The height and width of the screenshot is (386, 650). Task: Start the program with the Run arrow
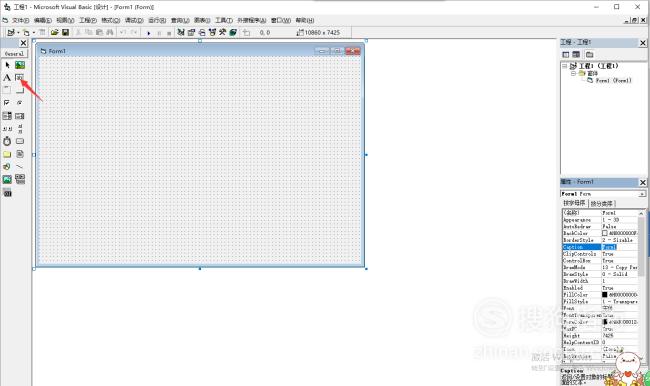click(x=148, y=33)
